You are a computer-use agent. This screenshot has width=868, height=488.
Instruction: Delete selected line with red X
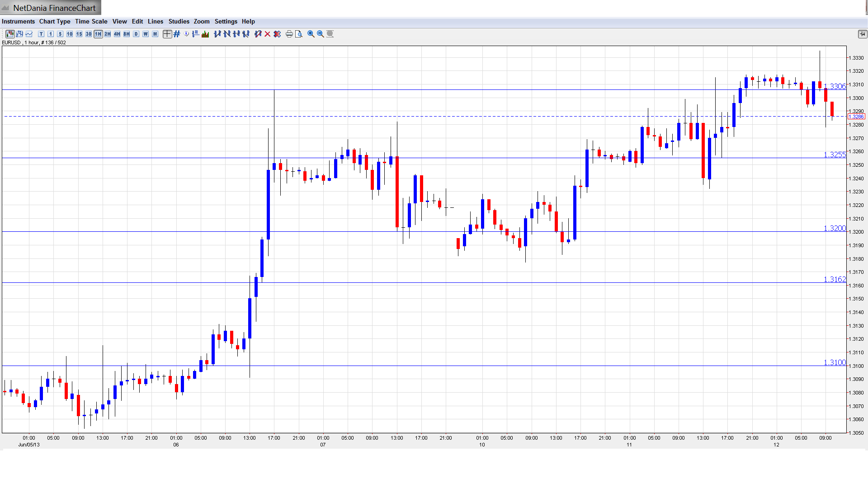[268, 34]
